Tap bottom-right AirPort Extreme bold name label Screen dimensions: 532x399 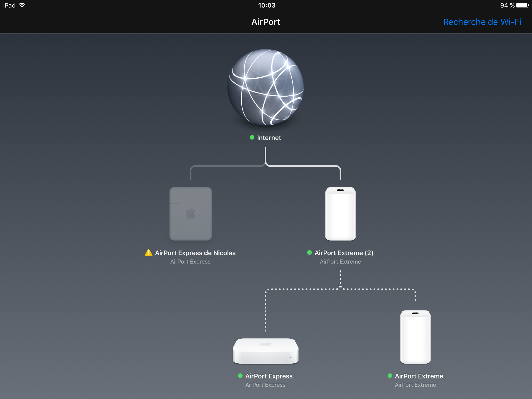419,376
